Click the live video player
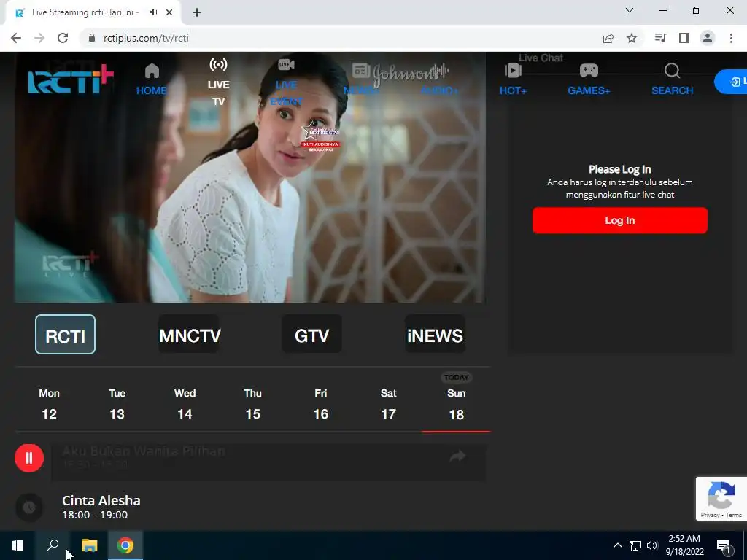 [x=249, y=177]
